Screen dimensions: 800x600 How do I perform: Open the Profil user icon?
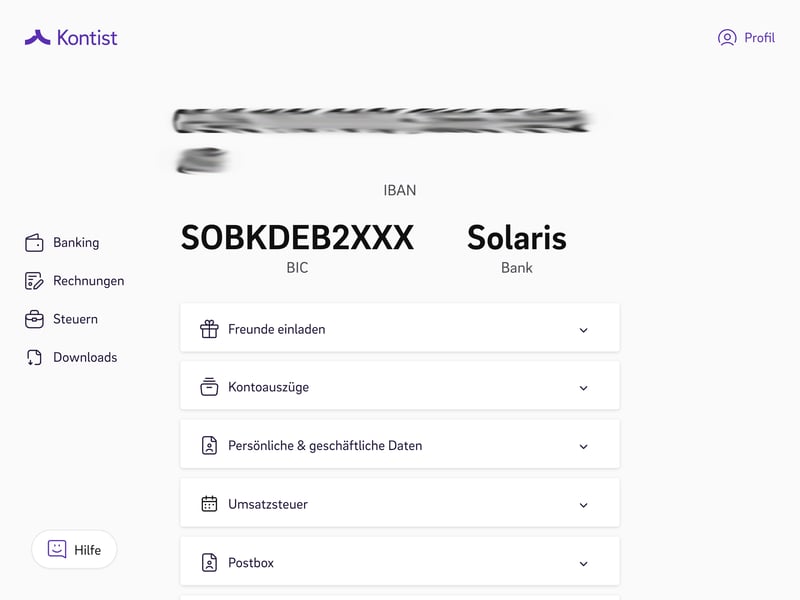[727, 38]
